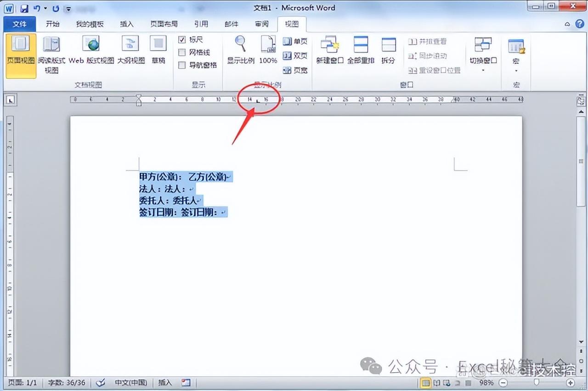Open Word help question mark icon
The height and width of the screenshot is (391, 588).
point(579,24)
